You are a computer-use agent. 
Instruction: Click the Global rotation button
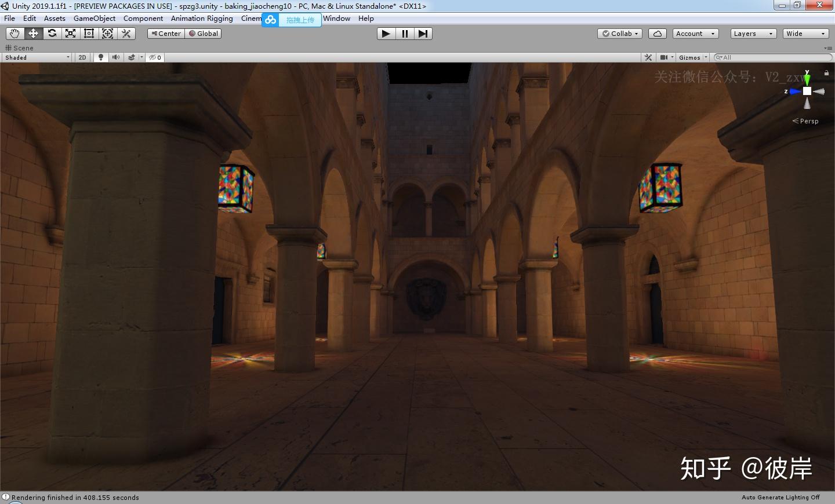click(x=204, y=34)
